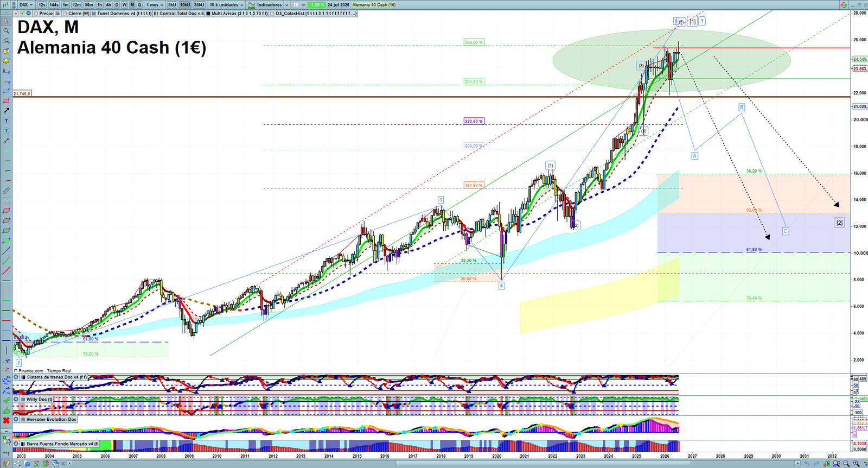Click the 223,60 % Fibonacci level label
The width and height of the screenshot is (868, 468).
[x=474, y=122]
